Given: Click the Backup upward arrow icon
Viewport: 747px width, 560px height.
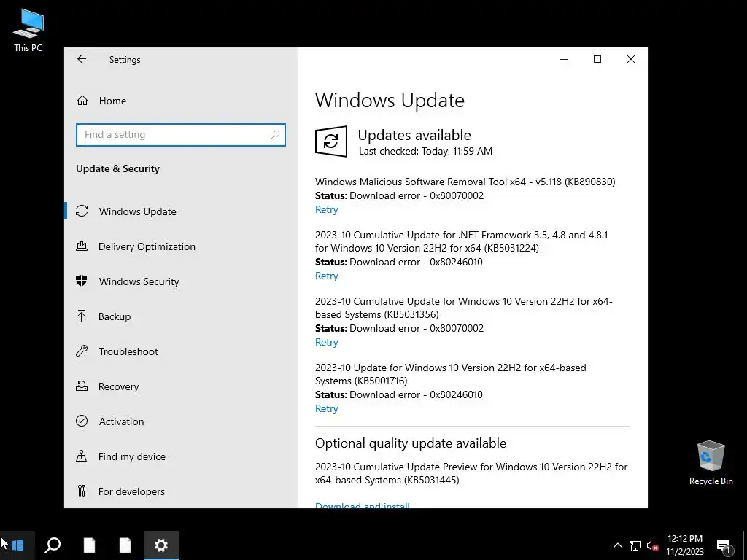Looking at the screenshot, I should coord(82,316).
